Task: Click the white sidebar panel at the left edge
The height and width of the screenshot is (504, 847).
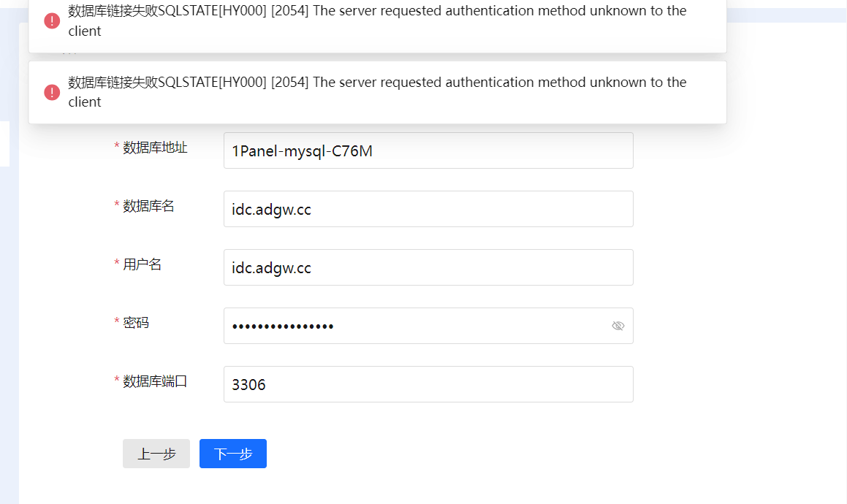Action: (4, 144)
